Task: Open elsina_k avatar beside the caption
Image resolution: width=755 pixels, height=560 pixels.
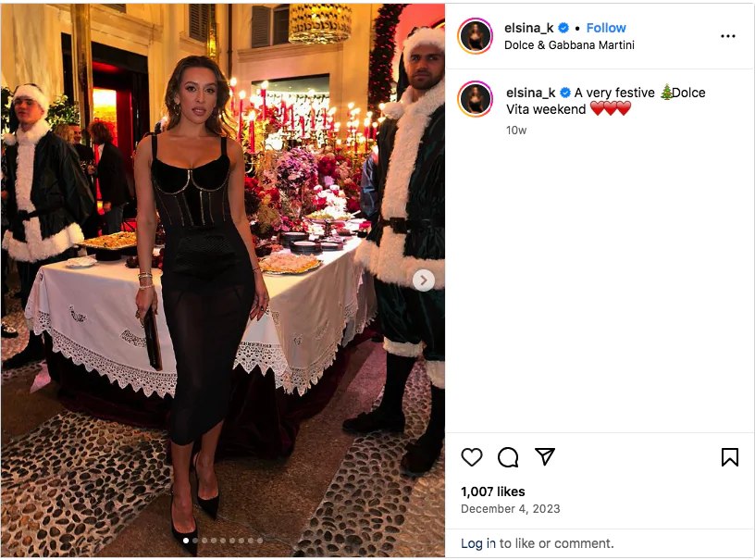Action: (x=476, y=99)
